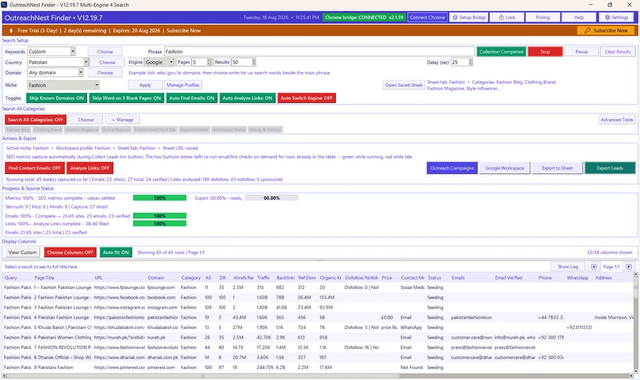Click + Manage categories button

(122, 120)
